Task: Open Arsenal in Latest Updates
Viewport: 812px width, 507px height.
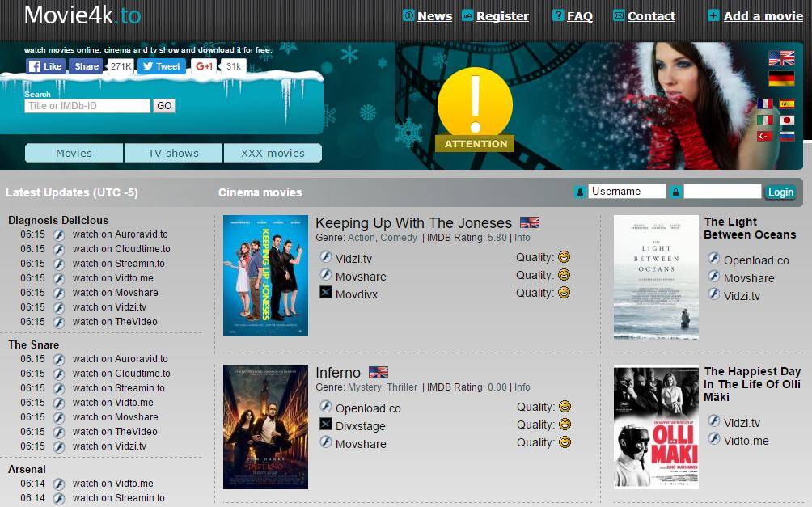Action: (x=27, y=469)
